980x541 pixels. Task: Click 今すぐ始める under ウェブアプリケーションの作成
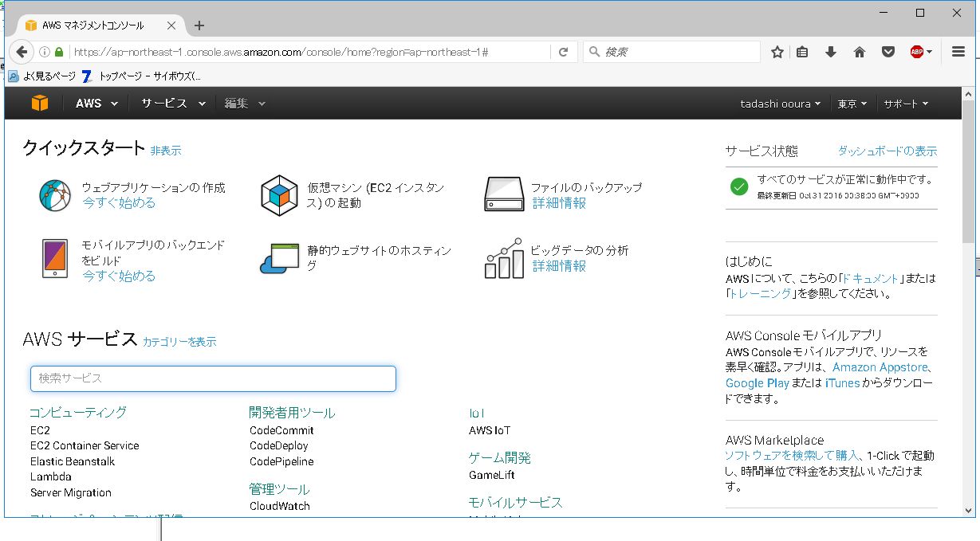(119, 202)
